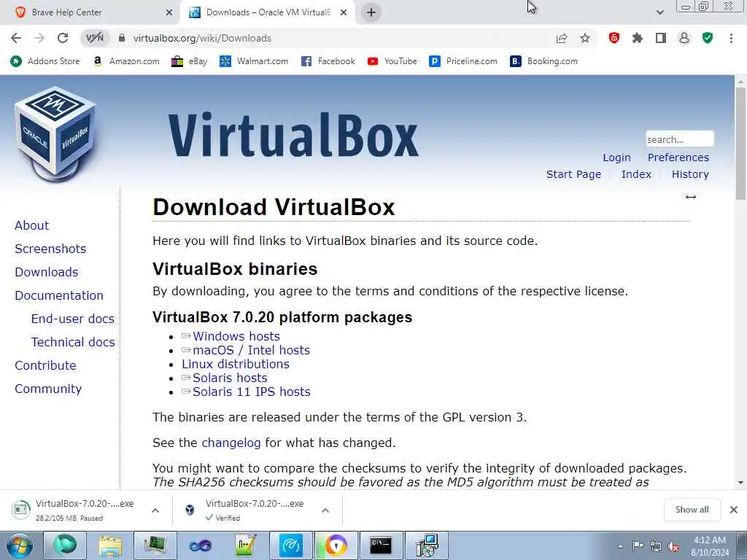This screenshot has width=747, height=560.
Task: Open the Brave VPN button
Action: tap(94, 38)
